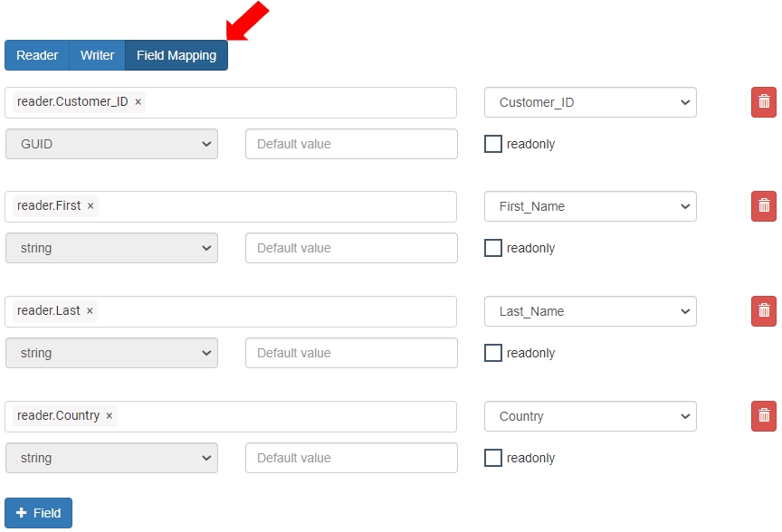The width and height of the screenshot is (782, 532).
Task: Expand the GUID data type dropdown
Action: 111,144
